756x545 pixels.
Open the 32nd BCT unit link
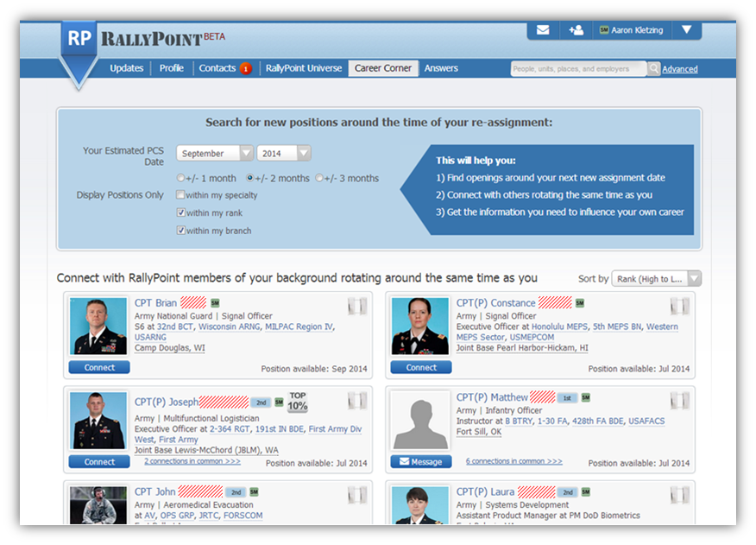click(174, 326)
